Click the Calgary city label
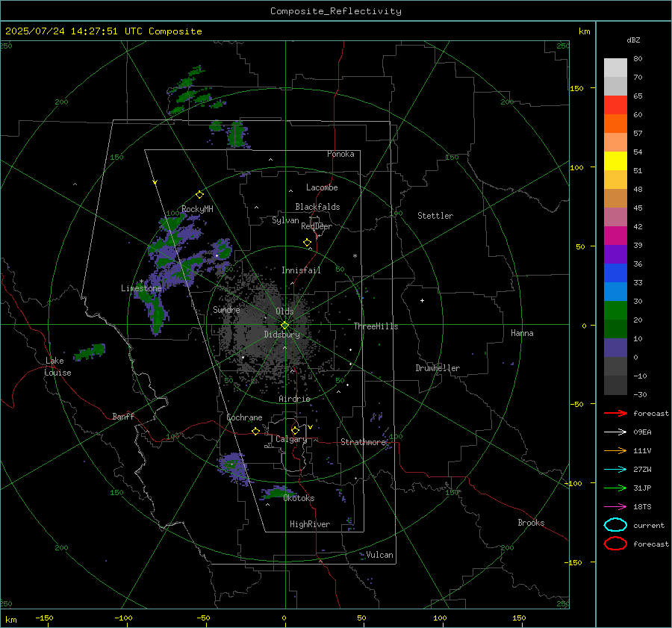 click(291, 439)
